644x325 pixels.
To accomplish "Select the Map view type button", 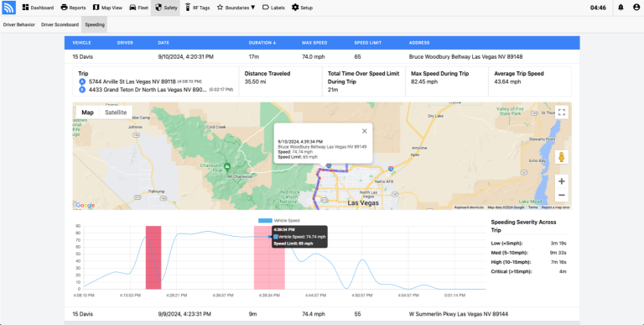I will click(87, 113).
